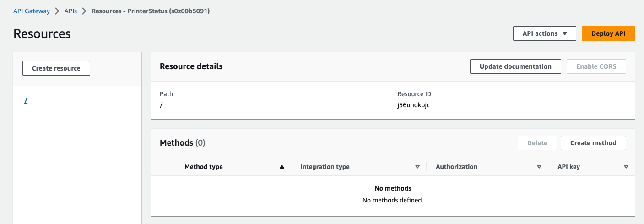The width and height of the screenshot is (644, 224).
Task: Go to API Gateway breadcrumb link
Action: [32, 11]
